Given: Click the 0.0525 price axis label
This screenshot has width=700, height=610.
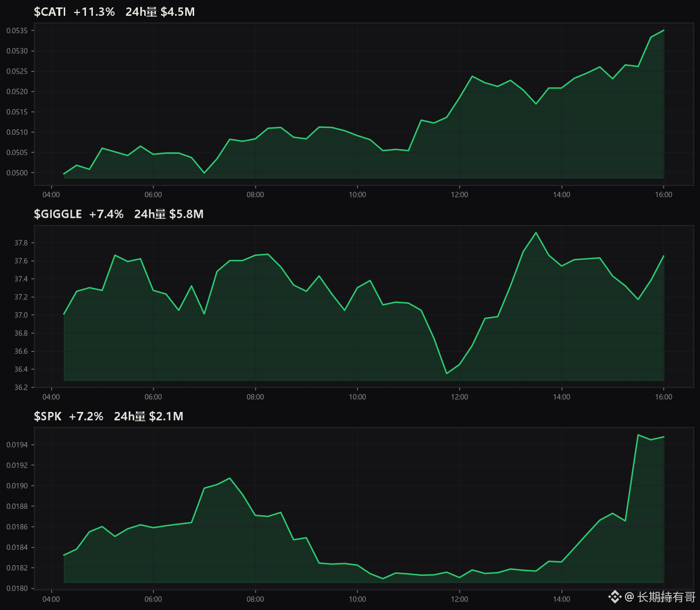Looking at the screenshot, I should 17,71.
